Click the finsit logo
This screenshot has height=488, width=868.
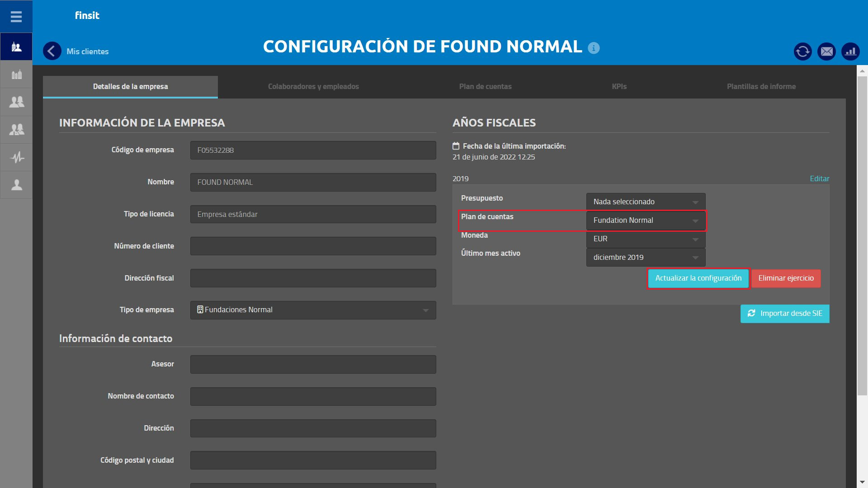pos(87,15)
